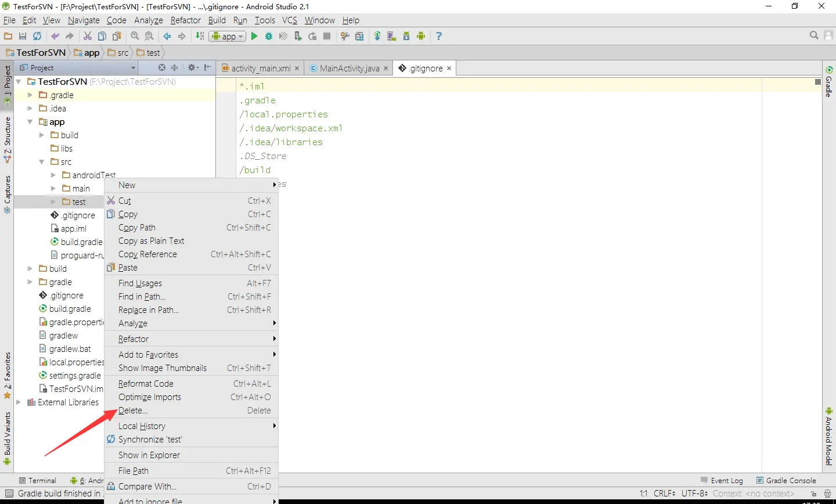Toggle the Structure side tab
Screen dimensions: 836x504
(x=7, y=140)
